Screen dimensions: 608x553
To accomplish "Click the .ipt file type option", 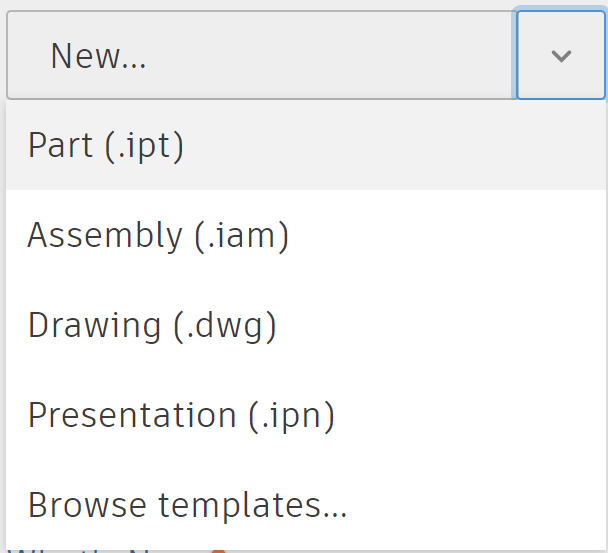I will [107, 146].
